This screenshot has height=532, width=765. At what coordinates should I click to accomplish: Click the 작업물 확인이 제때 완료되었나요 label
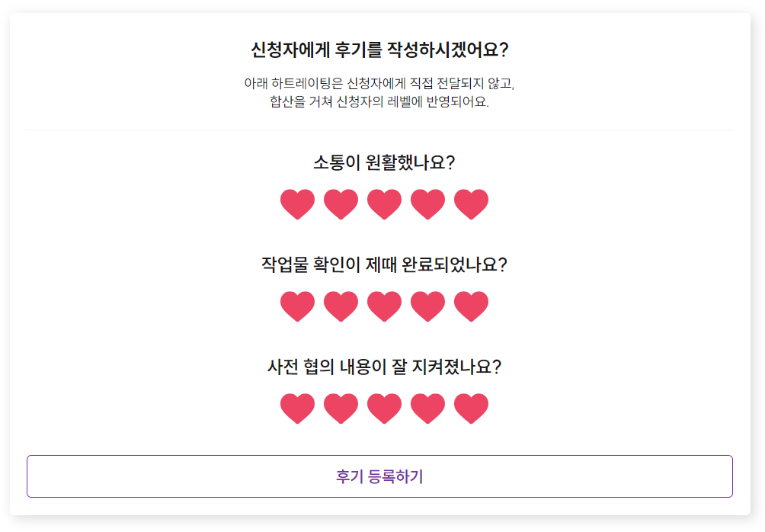(384, 264)
